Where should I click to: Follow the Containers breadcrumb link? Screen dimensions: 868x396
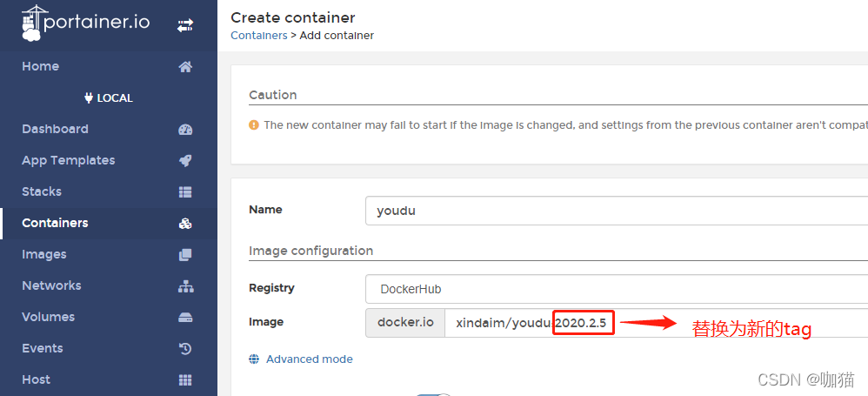point(259,36)
